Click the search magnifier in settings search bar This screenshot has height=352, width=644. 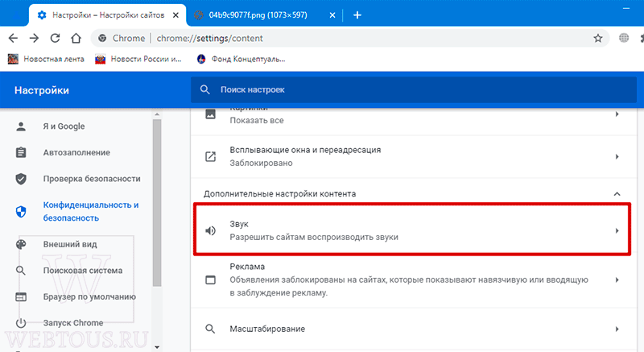pyautogui.click(x=205, y=89)
